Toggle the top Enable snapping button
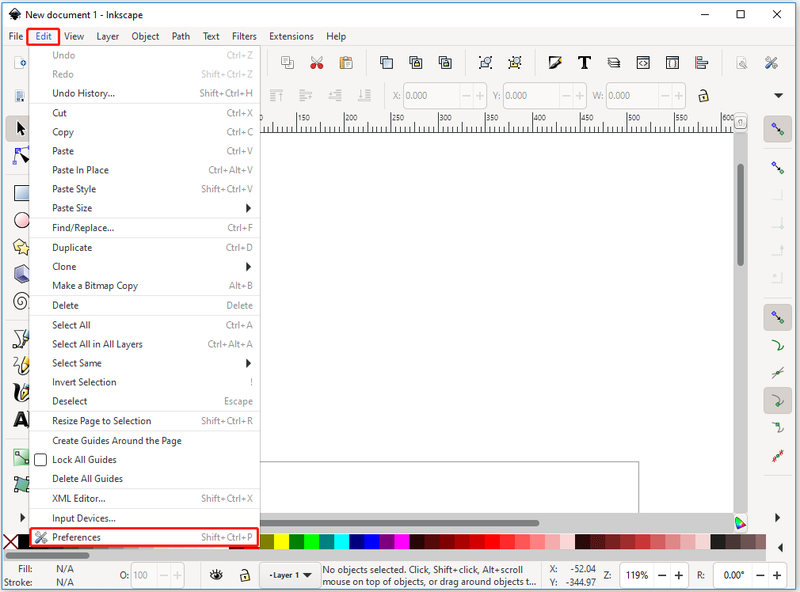The height and width of the screenshot is (592, 800). (x=778, y=129)
